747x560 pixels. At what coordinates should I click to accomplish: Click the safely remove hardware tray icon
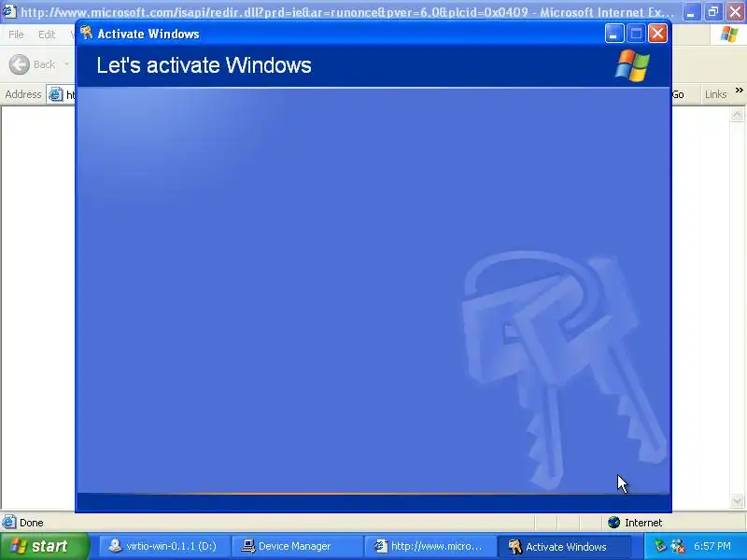[660, 546]
